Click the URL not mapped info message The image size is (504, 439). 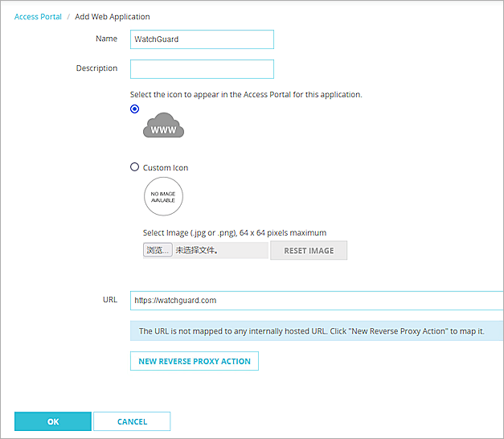317,331
